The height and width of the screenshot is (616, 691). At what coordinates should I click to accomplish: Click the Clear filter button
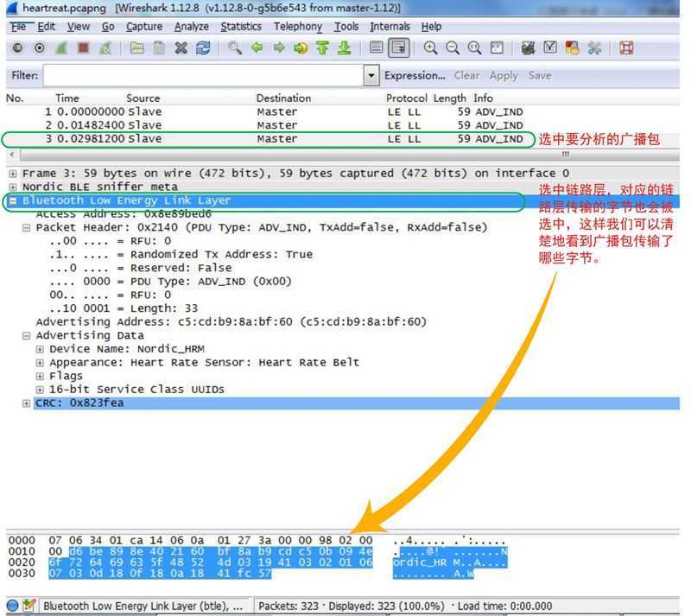pos(466,75)
